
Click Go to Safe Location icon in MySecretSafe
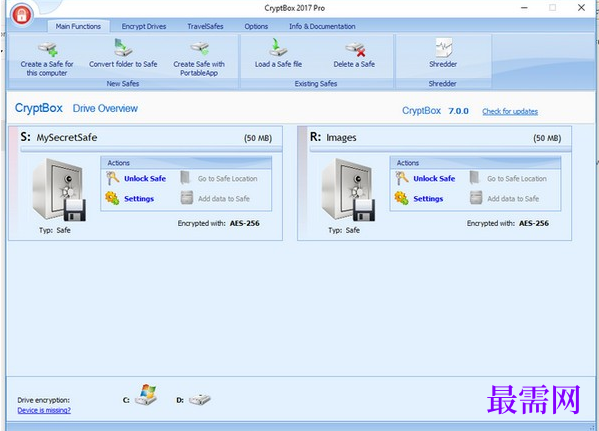pyautogui.click(x=185, y=178)
